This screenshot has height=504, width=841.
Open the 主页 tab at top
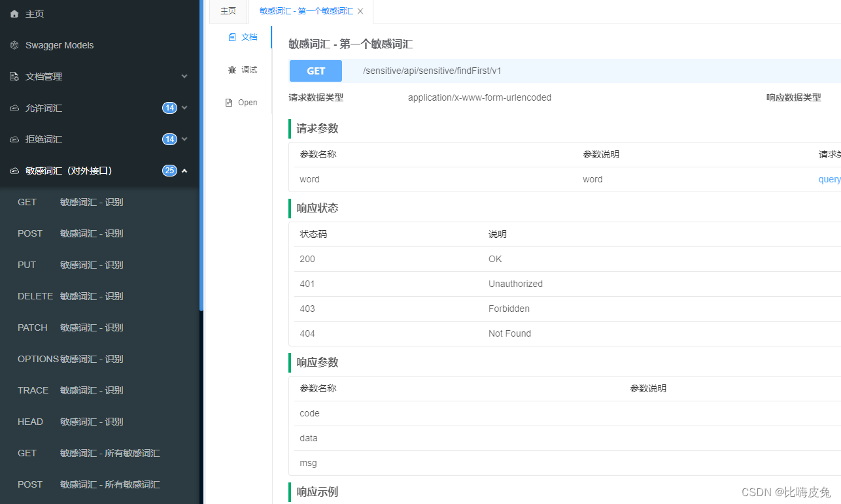[x=228, y=11]
